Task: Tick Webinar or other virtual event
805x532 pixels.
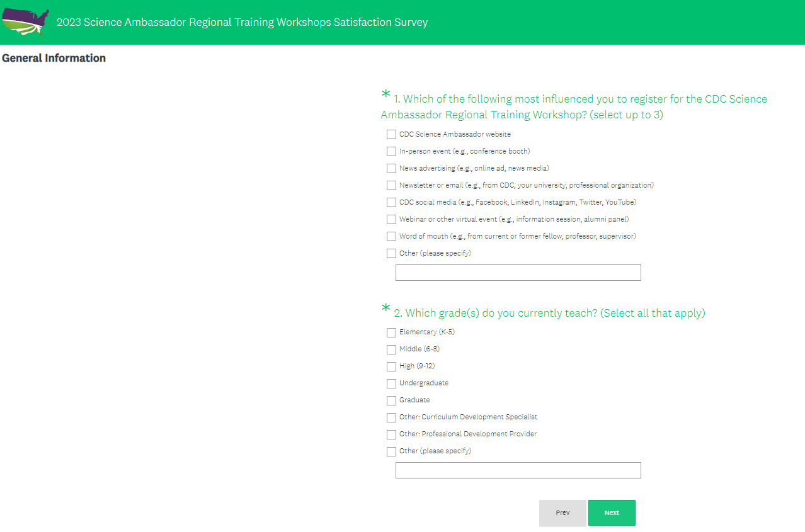Action: pyautogui.click(x=391, y=220)
